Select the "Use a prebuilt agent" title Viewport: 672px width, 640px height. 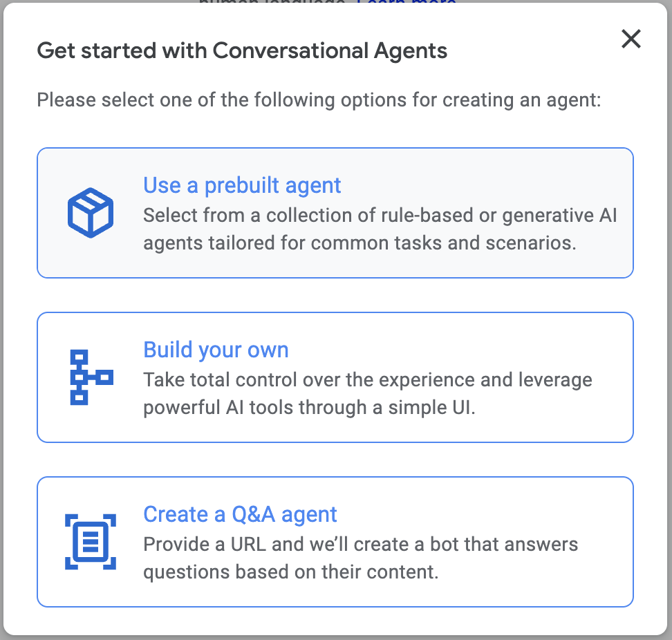point(242,185)
